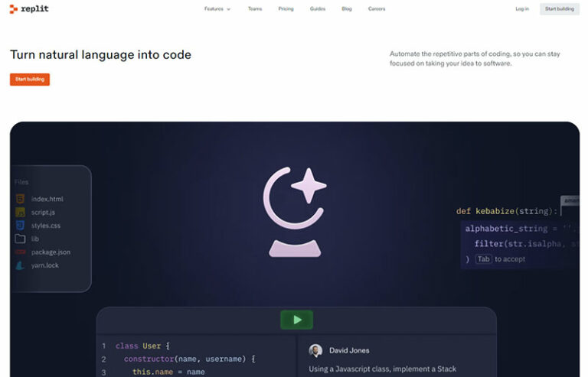Click the constructor(name, username) code line

[x=189, y=359]
